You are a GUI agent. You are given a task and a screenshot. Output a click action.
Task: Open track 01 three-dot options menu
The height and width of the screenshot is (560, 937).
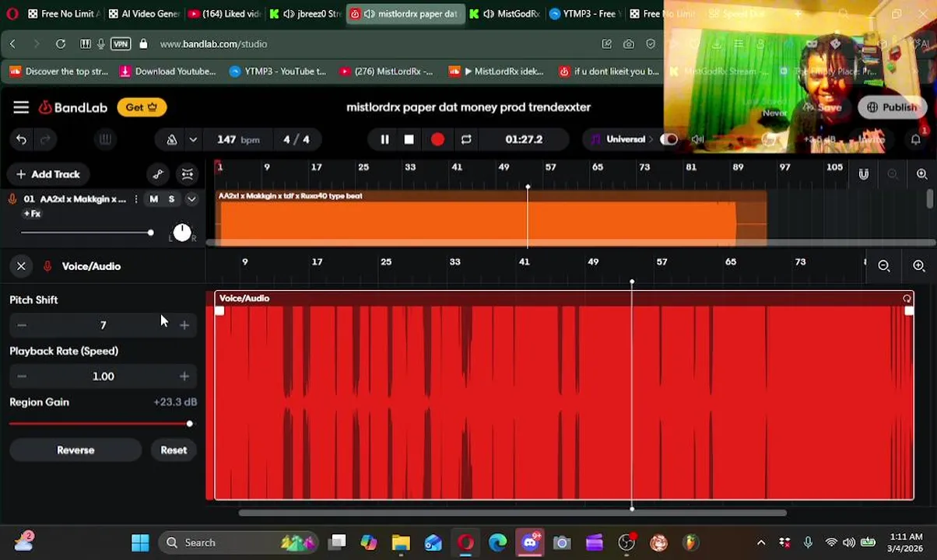click(136, 200)
